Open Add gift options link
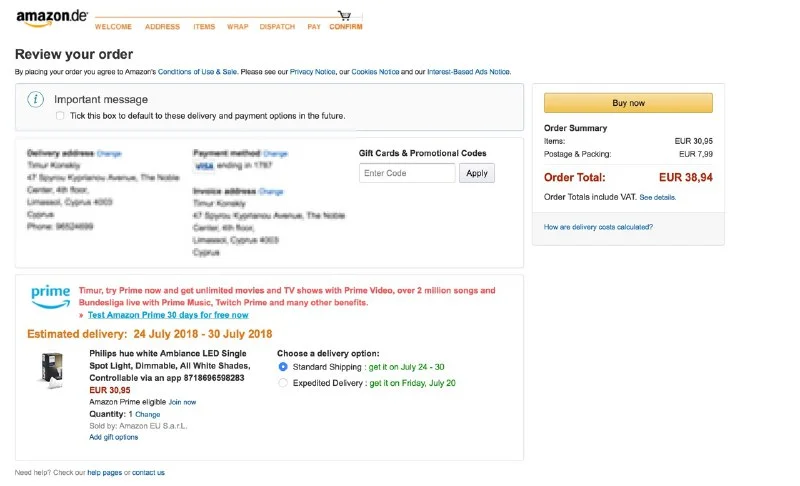The height and width of the screenshot is (486, 800). [113, 437]
